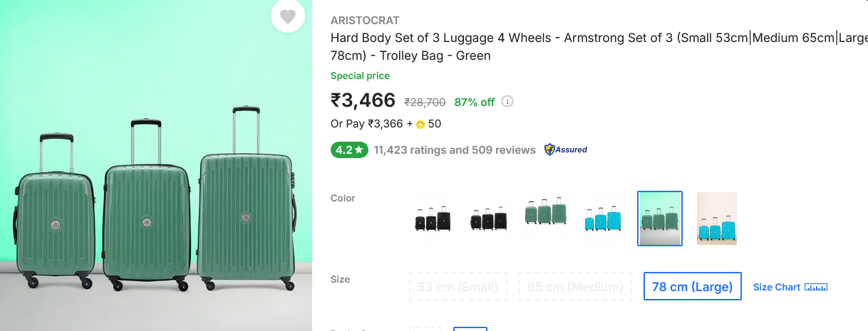The height and width of the screenshot is (331, 868).
Task: Choose the 65 cm (Medium) size option
Action: click(575, 287)
